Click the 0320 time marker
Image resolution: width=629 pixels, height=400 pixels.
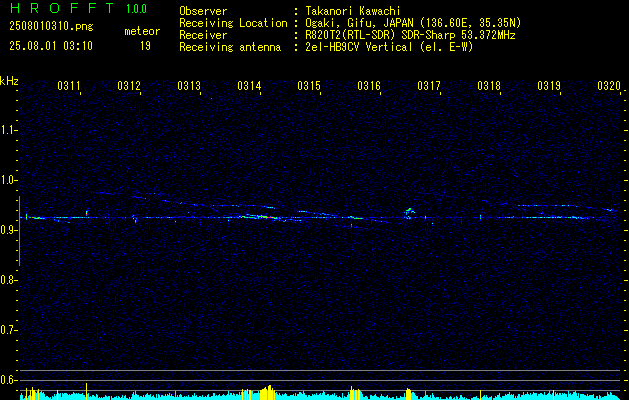coord(609,85)
